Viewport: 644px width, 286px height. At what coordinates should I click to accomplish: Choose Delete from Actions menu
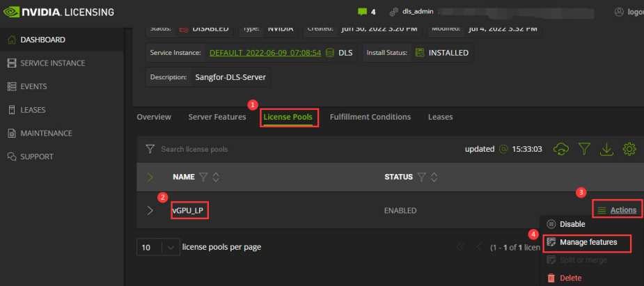(565, 278)
